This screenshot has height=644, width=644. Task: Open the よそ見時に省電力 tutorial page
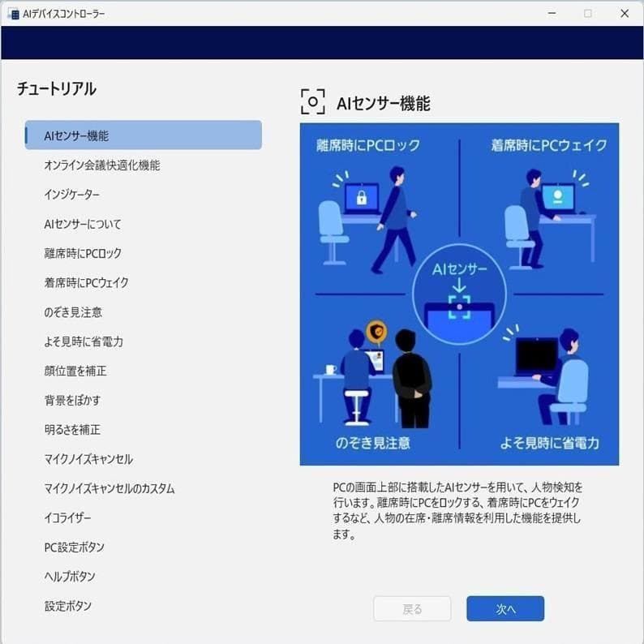(84, 341)
